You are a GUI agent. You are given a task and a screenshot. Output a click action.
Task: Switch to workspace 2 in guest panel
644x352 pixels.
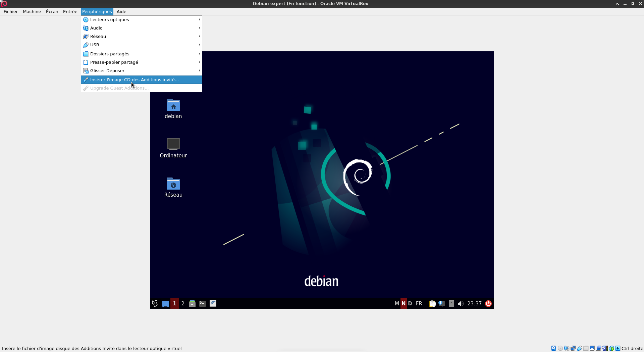click(183, 303)
